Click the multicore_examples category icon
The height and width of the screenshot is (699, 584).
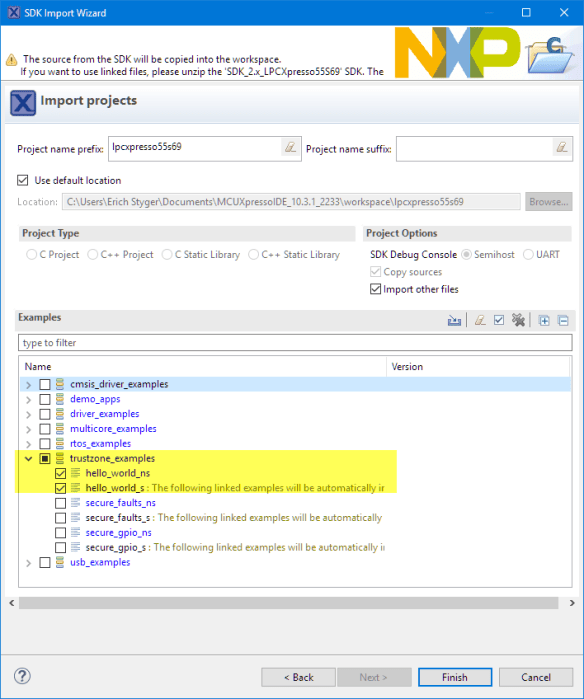click(x=60, y=429)
